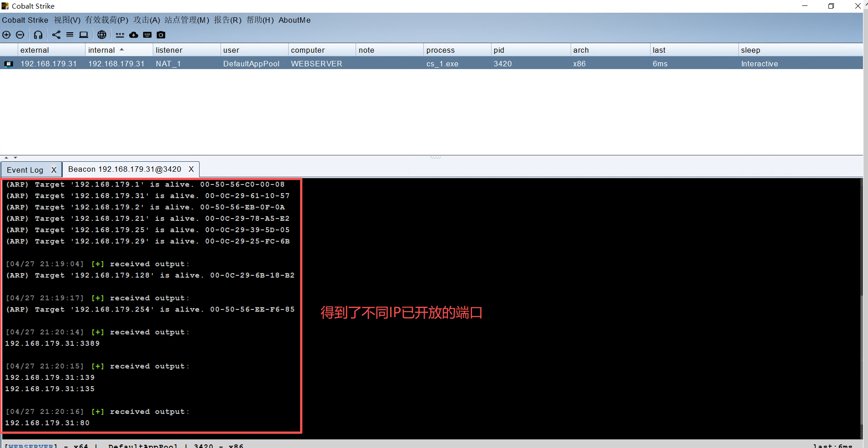
Task: Sort by the pid column header
Action: [x=531, y=50]
